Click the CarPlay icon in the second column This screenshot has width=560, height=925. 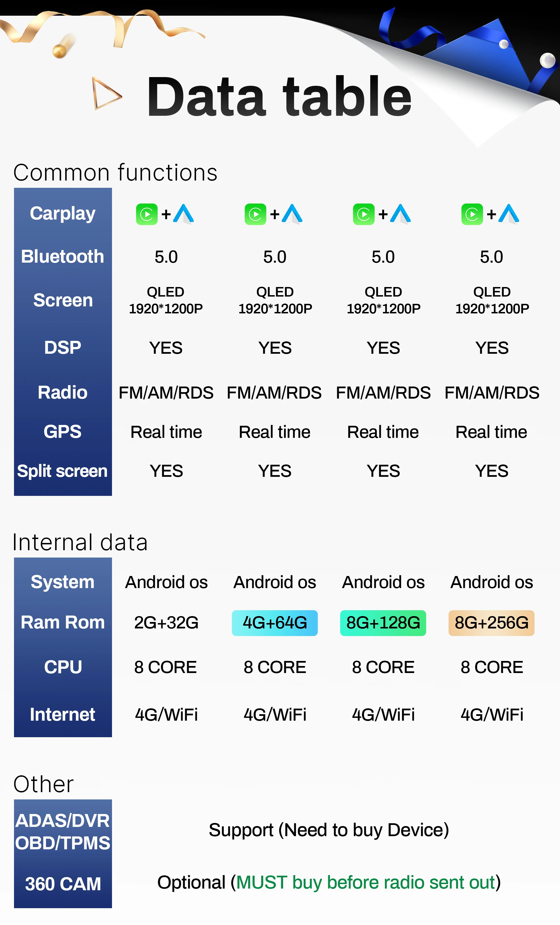255,214
